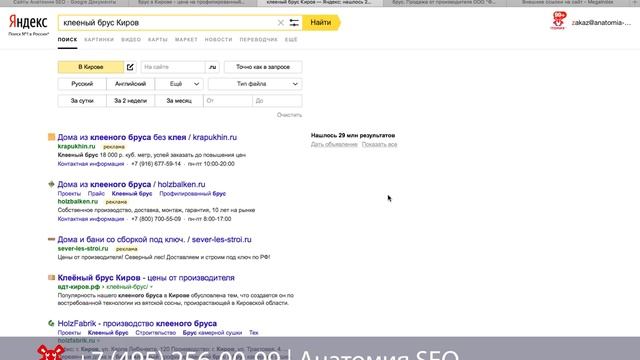This screenshot has height=360, width=640.
Task: Click Дать объявление link
Action: coord(334,144)
